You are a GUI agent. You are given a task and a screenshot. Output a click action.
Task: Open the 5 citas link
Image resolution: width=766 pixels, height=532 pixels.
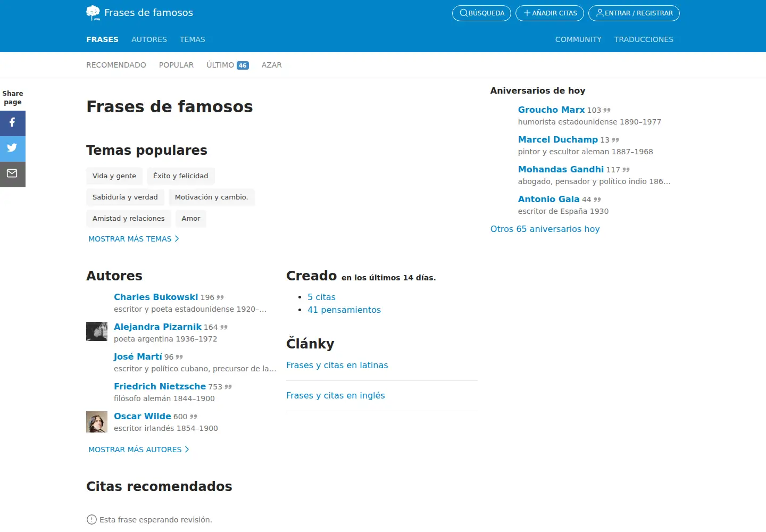tap(321, 297)
